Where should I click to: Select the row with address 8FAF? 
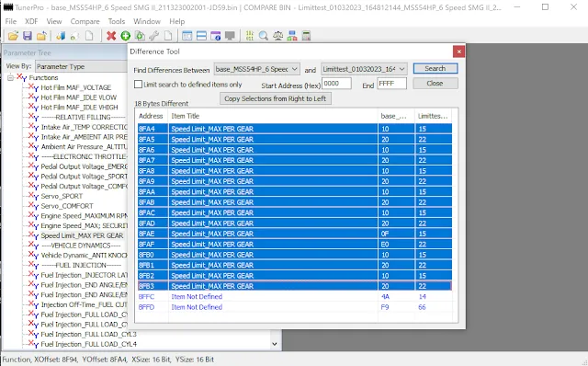tap(294, 245)
